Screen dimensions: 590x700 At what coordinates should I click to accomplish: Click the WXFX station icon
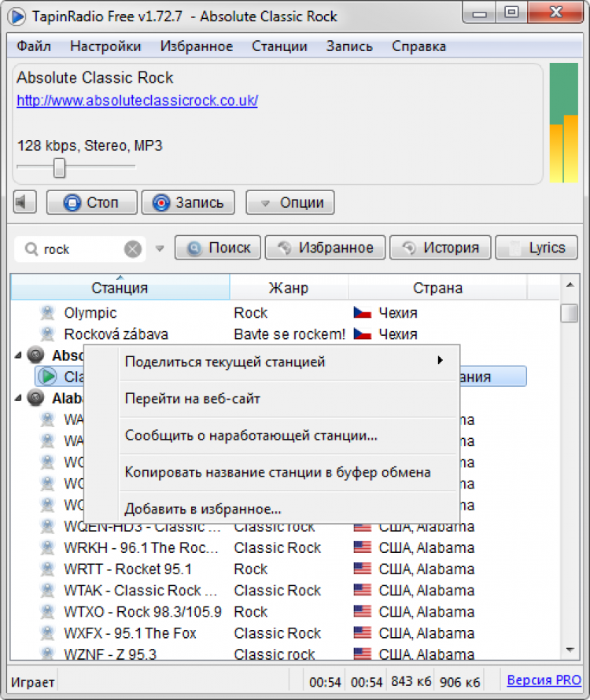(47, 633)
